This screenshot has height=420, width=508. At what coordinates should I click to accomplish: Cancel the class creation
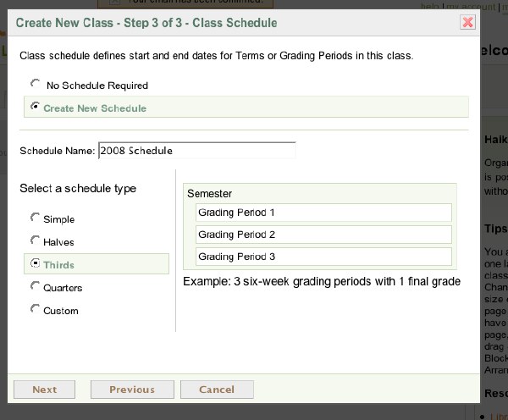(217, 390)
